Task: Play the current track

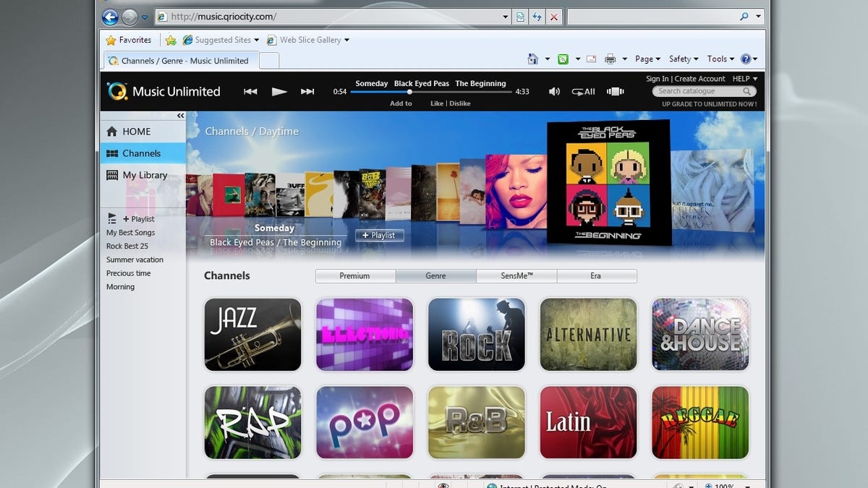Action: pyautogui.click(x=279, y=92)
